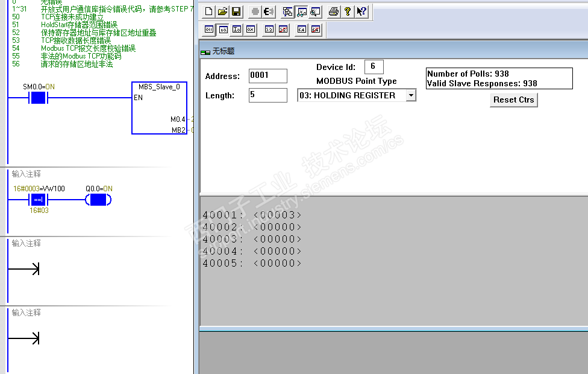Click the 16#0003=VW100 operand label
This screenshot has height=374, width=588.
tap(39, 188)
